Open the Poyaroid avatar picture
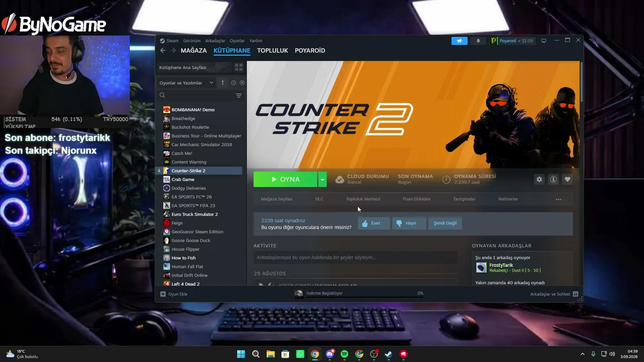 494,41
